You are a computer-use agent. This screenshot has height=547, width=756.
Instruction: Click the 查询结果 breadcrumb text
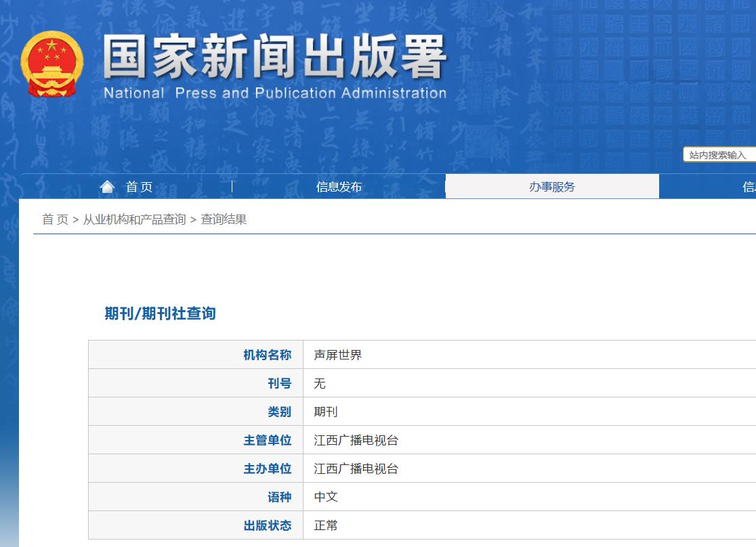pyautogui.click(x=224, y=219)
